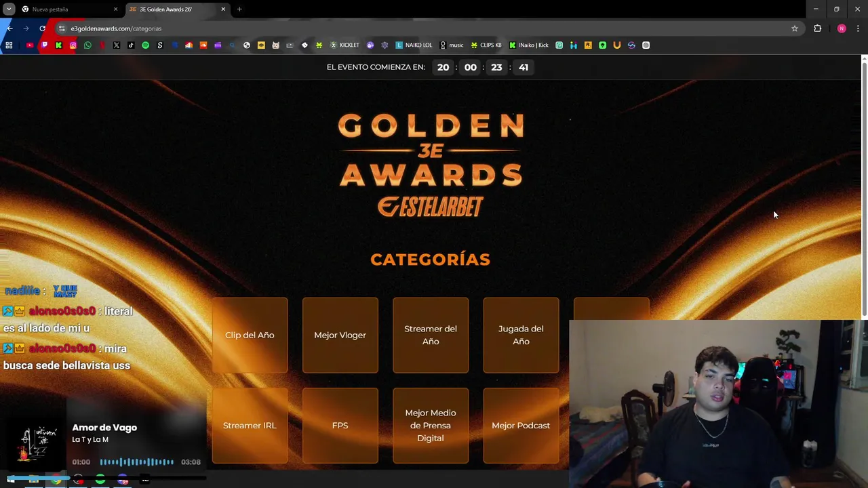Open the TikTok bookmark
This screenshot has height=488, width=868.
tap(131, 45)
